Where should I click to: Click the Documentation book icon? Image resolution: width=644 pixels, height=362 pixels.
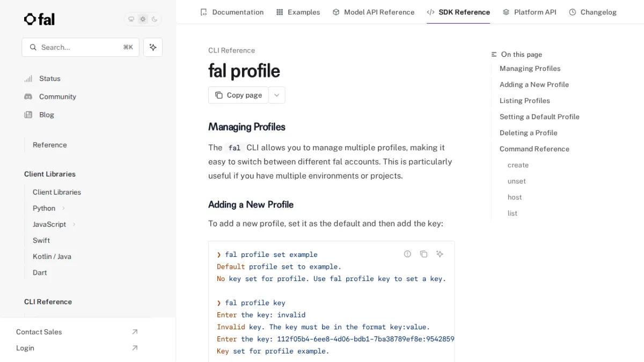click(203, 12)
